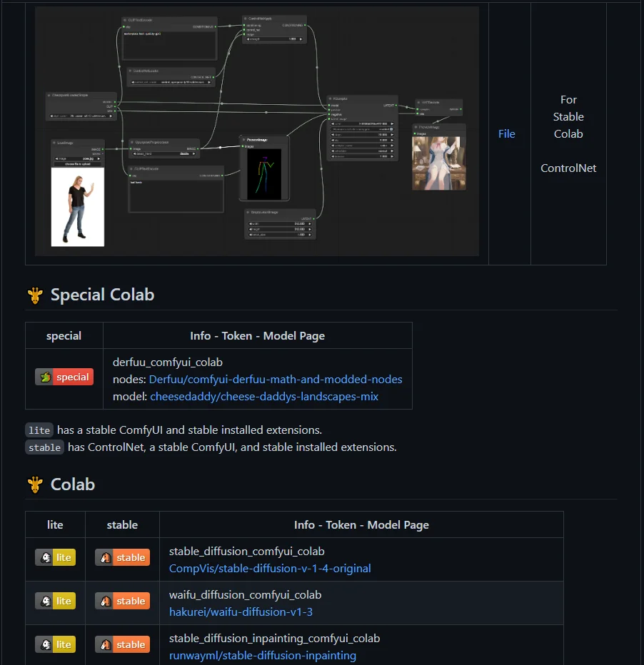Image resolution: width=644 pixels, height=665 pixels.
Task: Click the woman photo in the workflow image
Action: coord(78,207)
